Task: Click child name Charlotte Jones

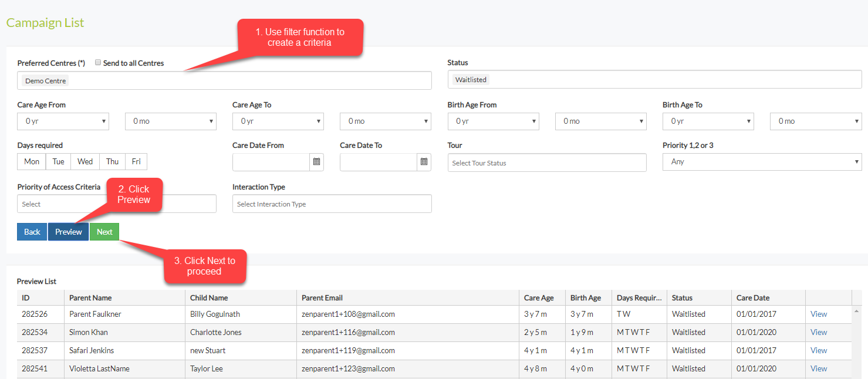Action: [x=216, y=332]
